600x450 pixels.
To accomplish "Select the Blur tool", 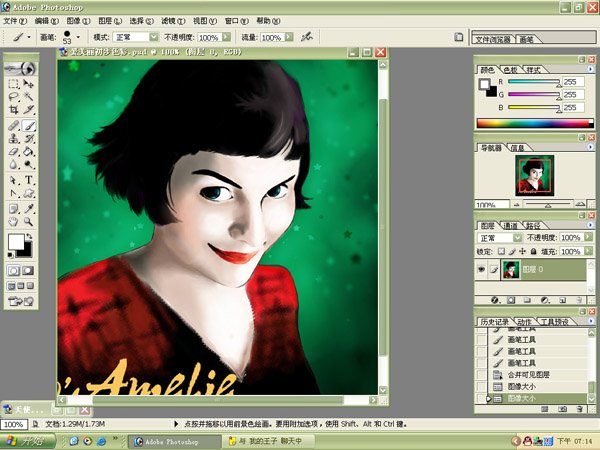I will coord(14,165).
